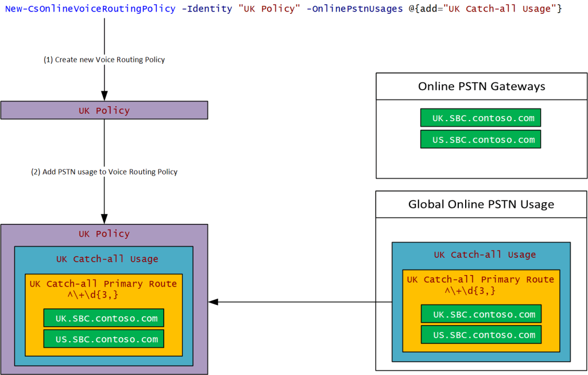588x375 pixels.
Task: Select US.SBC.contoso.com gateway inside UK Policy box
Action: [x=104, y=339]
